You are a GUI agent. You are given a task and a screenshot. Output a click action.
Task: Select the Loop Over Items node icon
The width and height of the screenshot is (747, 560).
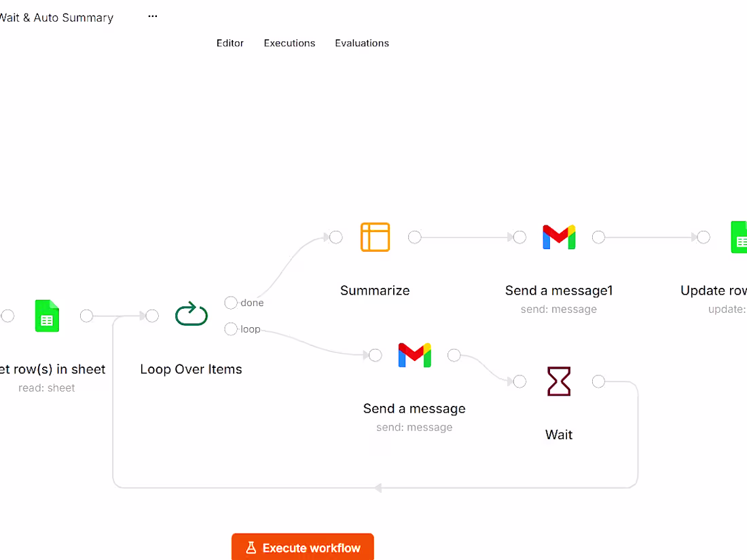pyautogui.click(x=191, y=314)
